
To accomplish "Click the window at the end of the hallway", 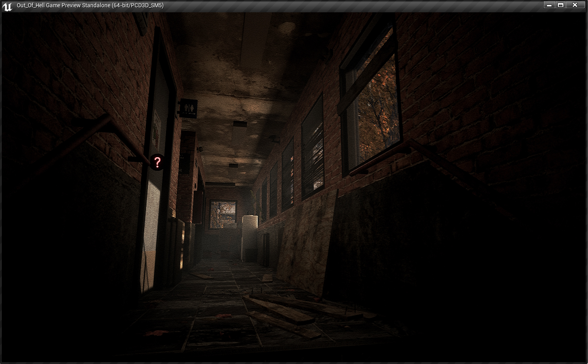I will point(223,214).
